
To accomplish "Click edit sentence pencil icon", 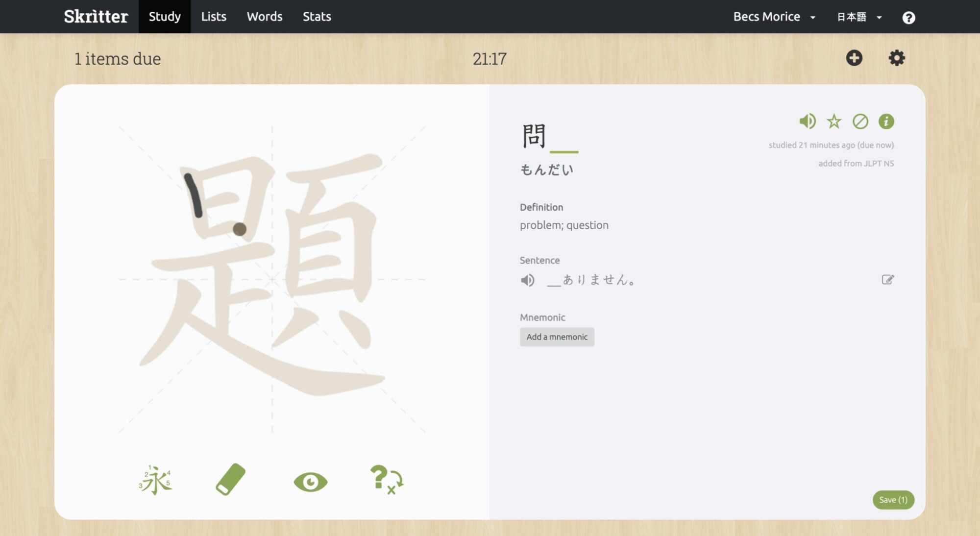I will pyautogui.click(x=888, y=279).
